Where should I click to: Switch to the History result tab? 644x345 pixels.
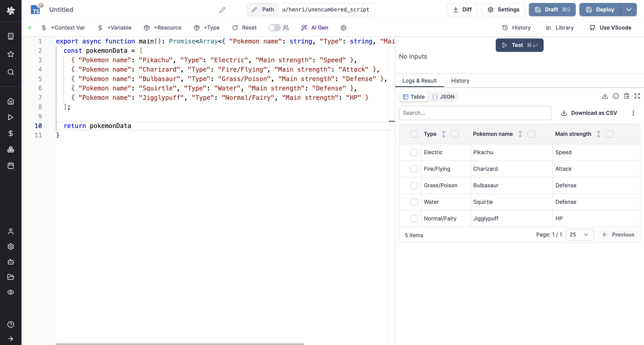(x=460, y=81)
